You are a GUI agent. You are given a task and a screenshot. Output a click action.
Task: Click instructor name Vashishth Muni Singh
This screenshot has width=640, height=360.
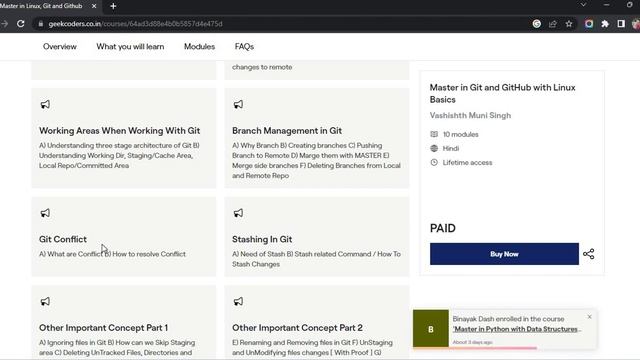[x=470, y=116]
